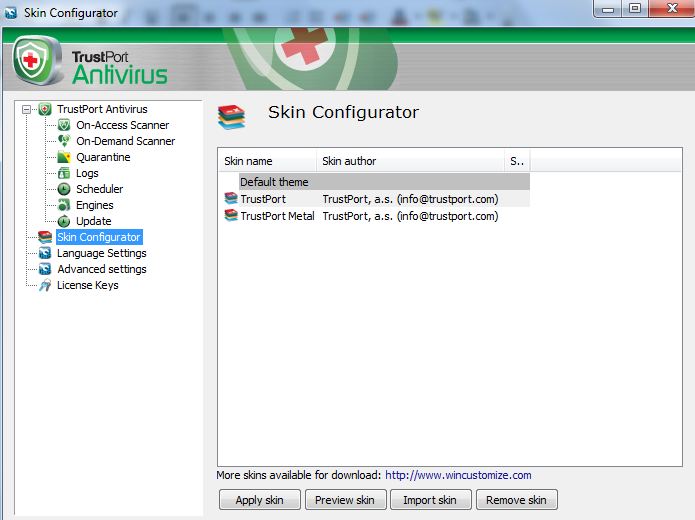Open Advanced settings in the tree
This screenshot has width=695, height=520.
pos(102,269)
